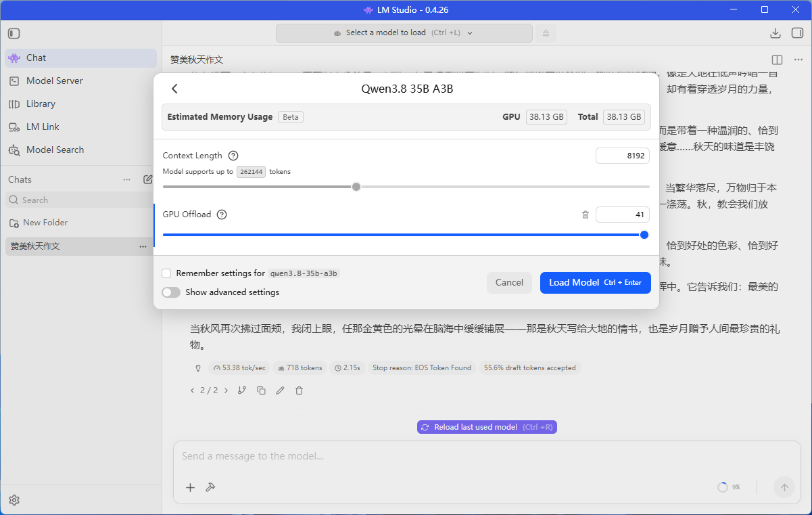Go to previous response version

pyautogui.click(x=193, y=390)
